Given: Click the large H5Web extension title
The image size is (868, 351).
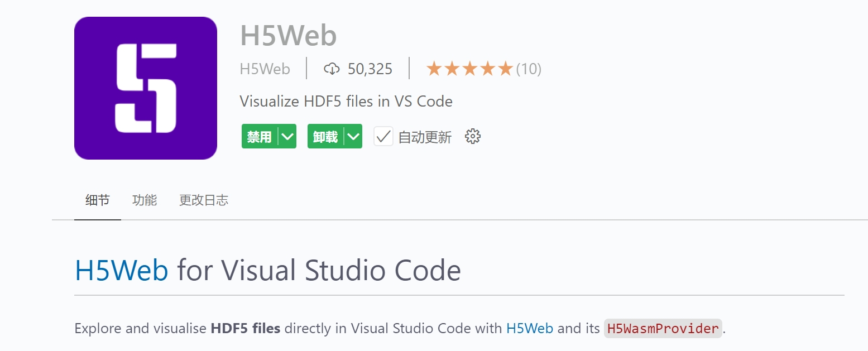Looking at the screenshot, I should point(289,36).
